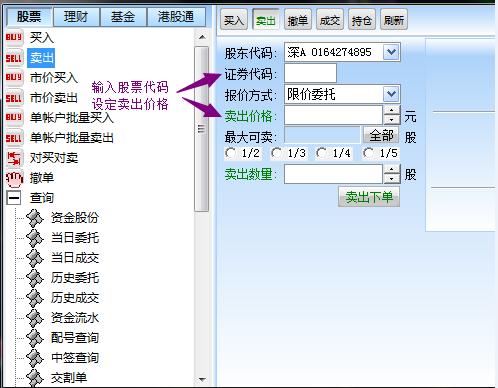
Task: Switch to the 股票 tab
Action: (x=29, y=17)
